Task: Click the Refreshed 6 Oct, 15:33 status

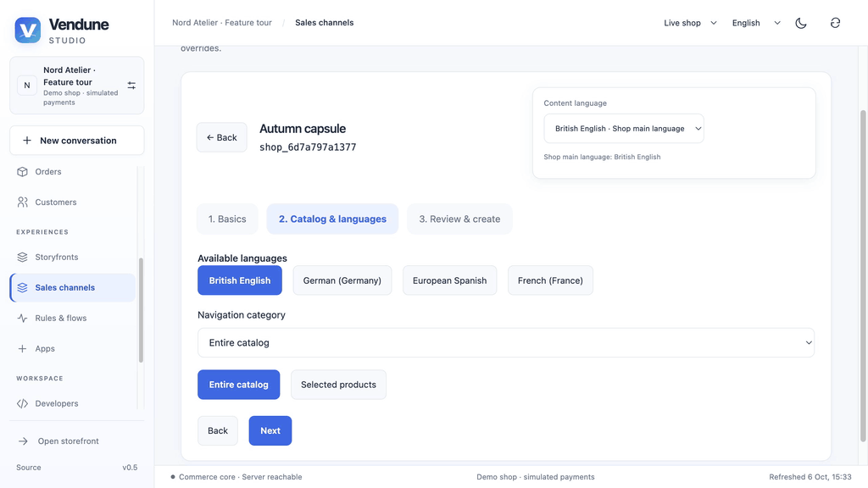Action: (x=810, y=477)
